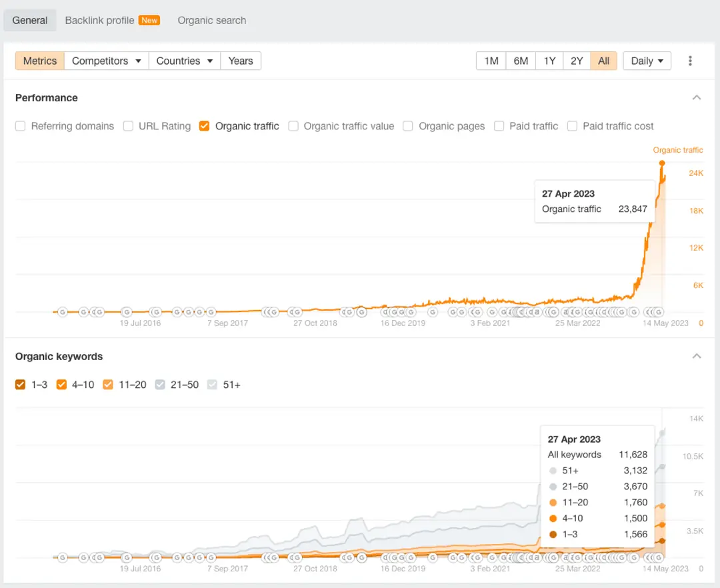Enable the 51+ keyword position checkbox

click(x=213, y=385)
